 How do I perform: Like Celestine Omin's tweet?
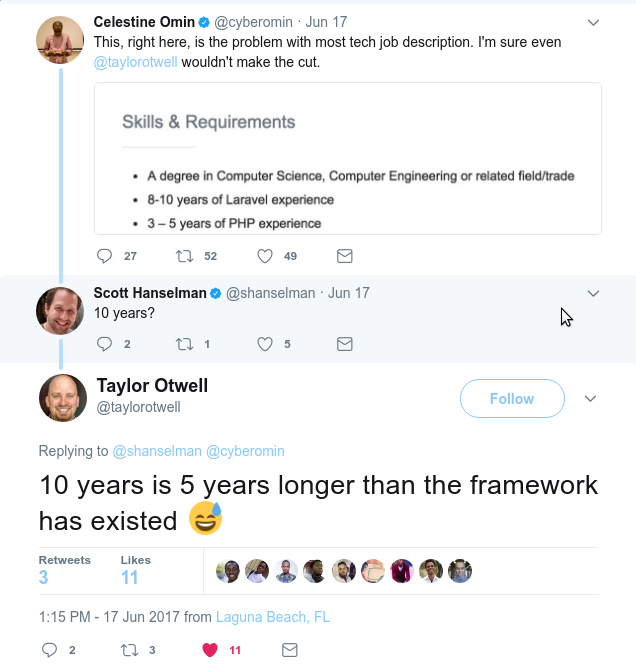(x=265, y=256)
